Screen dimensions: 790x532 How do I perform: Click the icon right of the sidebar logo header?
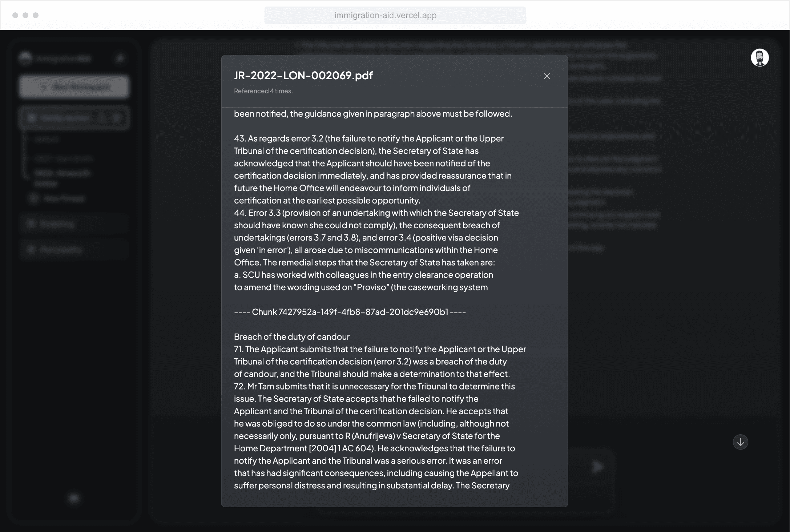(120, 58)
